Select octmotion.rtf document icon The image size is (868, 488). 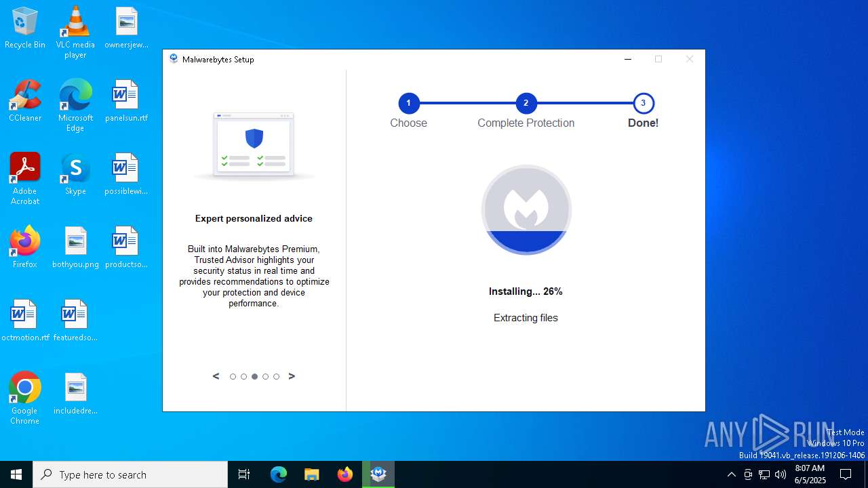(x=25, y=321)
